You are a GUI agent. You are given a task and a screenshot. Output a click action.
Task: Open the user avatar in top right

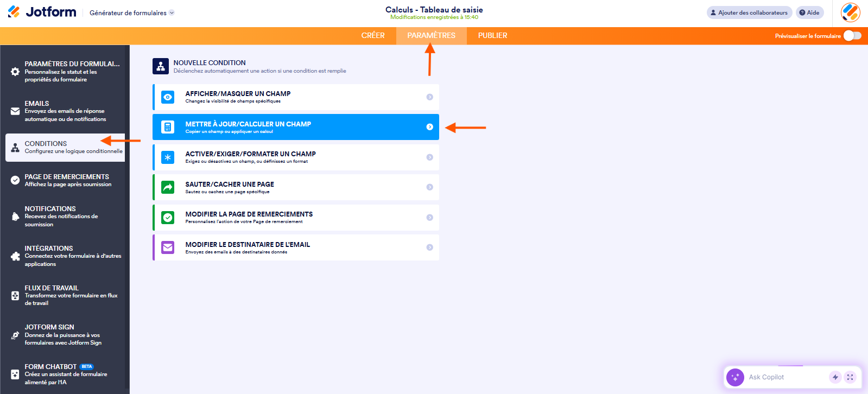point(850,12)
